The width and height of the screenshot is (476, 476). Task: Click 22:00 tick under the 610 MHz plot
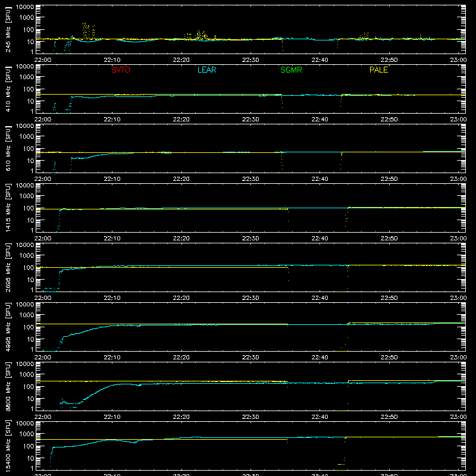coord(42,179)
